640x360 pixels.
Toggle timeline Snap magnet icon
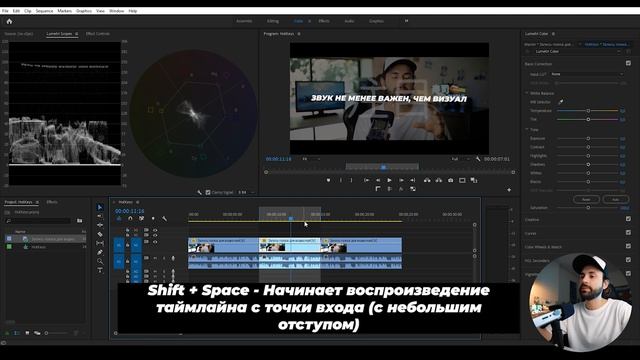click(x=130, y=219)
